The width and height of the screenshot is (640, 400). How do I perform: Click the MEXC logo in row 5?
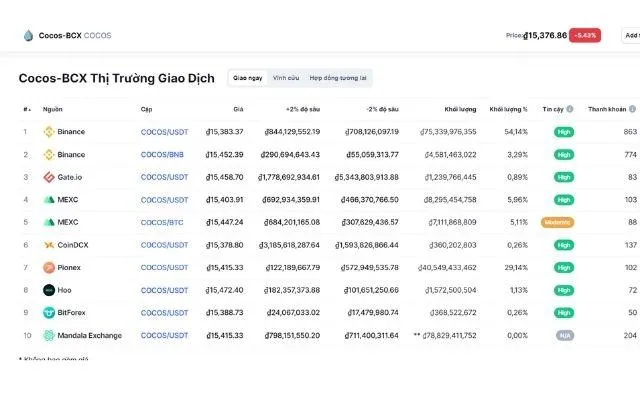pos(49,222)
